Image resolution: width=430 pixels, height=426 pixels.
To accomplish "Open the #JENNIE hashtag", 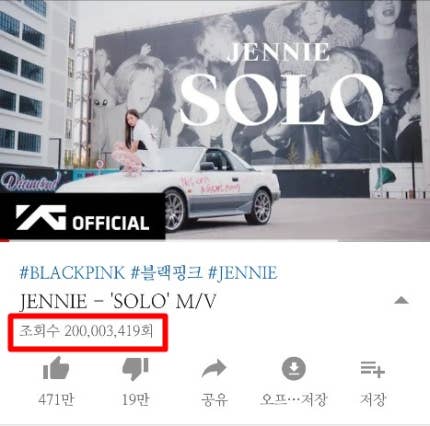I will (x=242, y=273).
